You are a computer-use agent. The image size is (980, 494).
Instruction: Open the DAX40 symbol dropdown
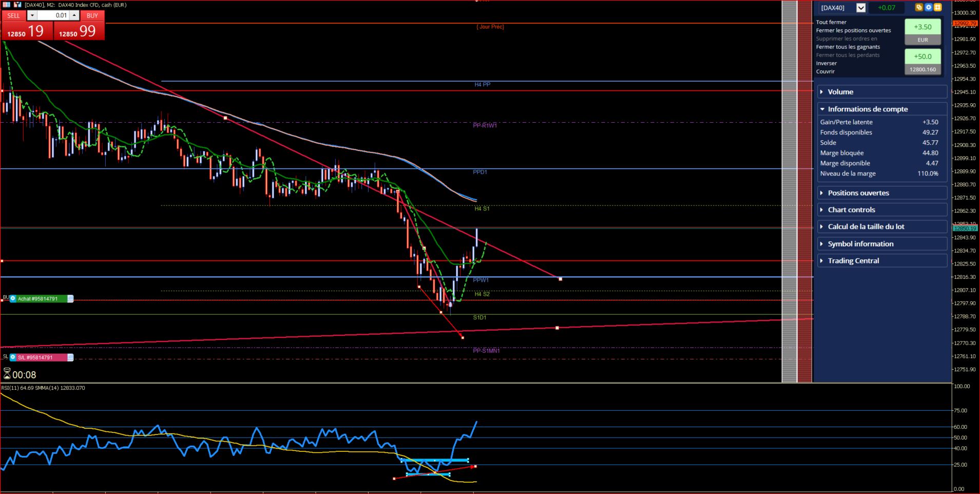861,8
